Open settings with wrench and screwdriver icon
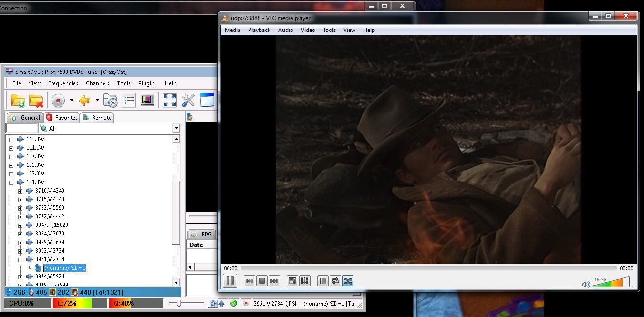644x317 pixels. (x=188, y=101)
